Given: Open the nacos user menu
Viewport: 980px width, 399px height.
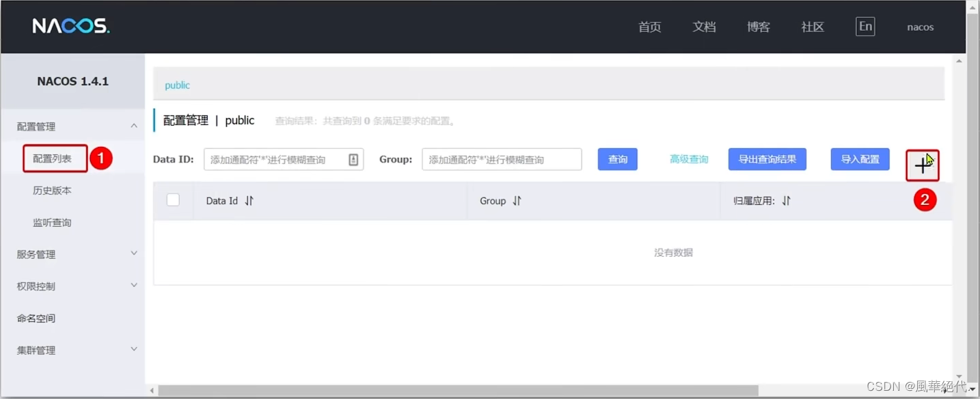Looking at the screenshot, I should [x=920, y=27].
